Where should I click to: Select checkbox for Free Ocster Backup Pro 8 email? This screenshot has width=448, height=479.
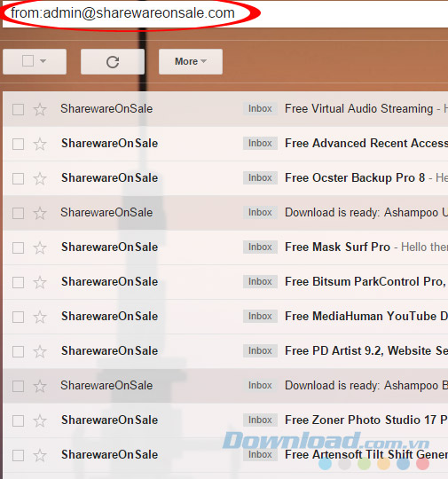click(x=18, y=178)
